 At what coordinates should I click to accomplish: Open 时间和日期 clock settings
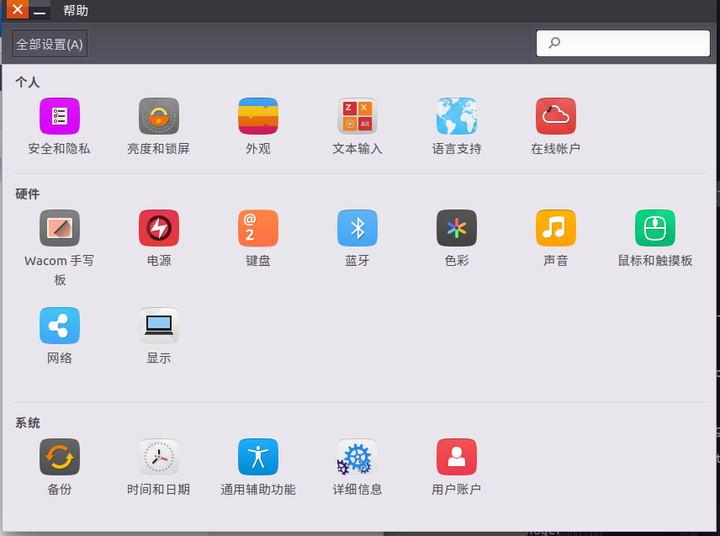pyautogui.click(x=159, y=457)
